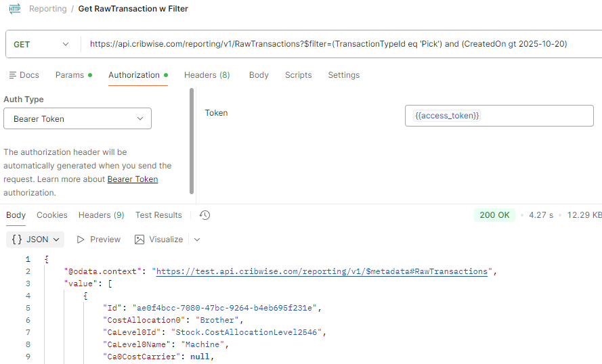Click the HTTP request icon beside Reporting

coord(15,9)
